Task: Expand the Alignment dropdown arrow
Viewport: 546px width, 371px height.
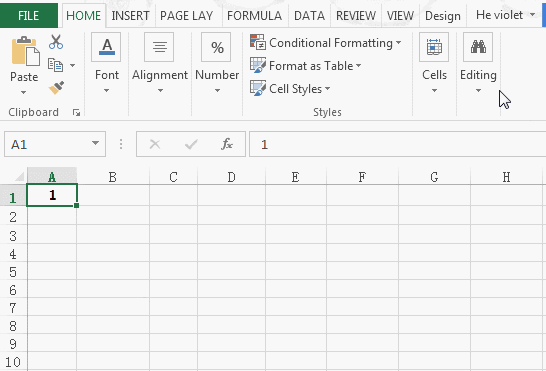Action: [160, 90]
